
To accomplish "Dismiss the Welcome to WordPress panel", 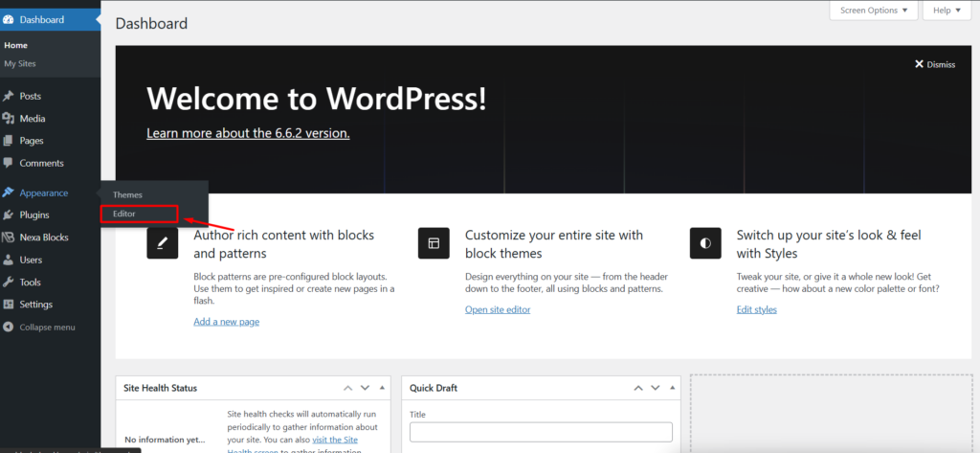I will click(x=935, y=64).
